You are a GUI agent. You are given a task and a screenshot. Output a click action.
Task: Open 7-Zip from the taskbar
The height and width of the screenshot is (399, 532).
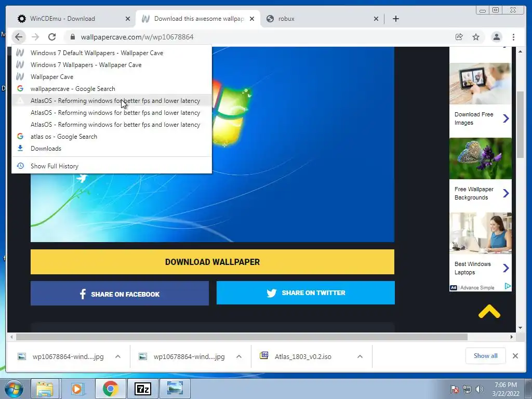click(x=142, y=389)
